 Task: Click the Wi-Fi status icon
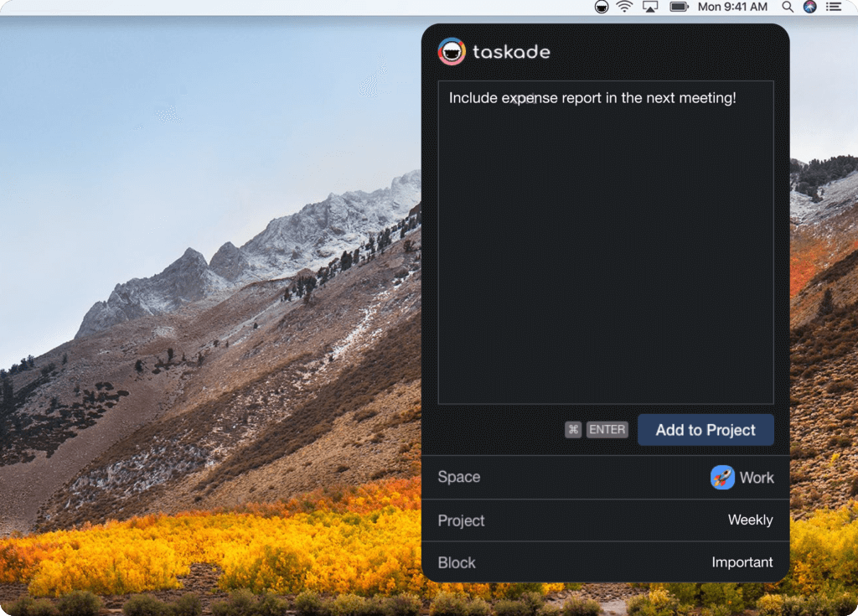625,7
